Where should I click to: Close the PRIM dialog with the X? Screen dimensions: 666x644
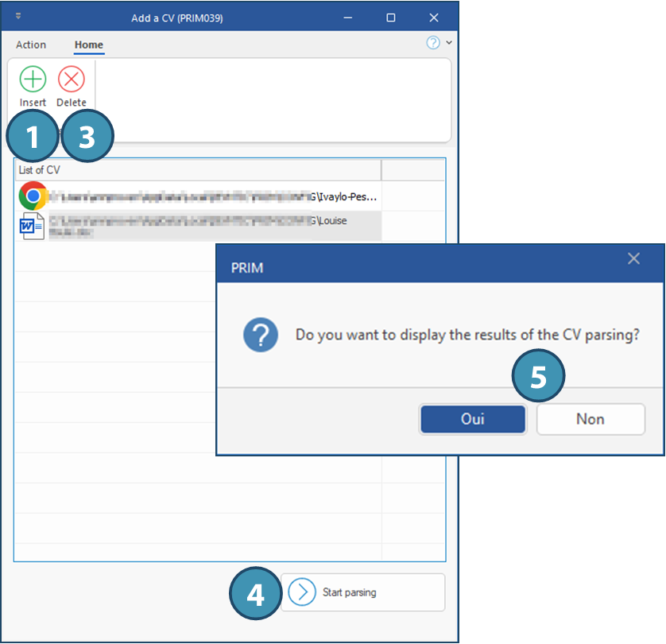click(633, 258)
